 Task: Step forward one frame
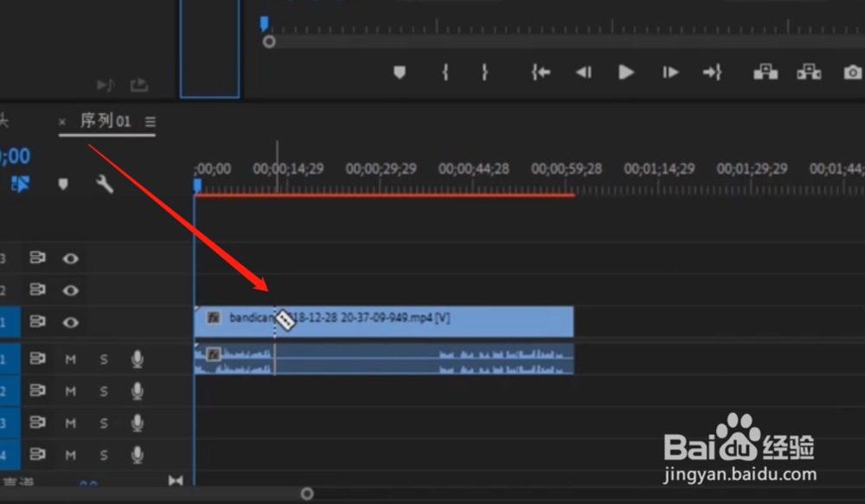point(670,73)
